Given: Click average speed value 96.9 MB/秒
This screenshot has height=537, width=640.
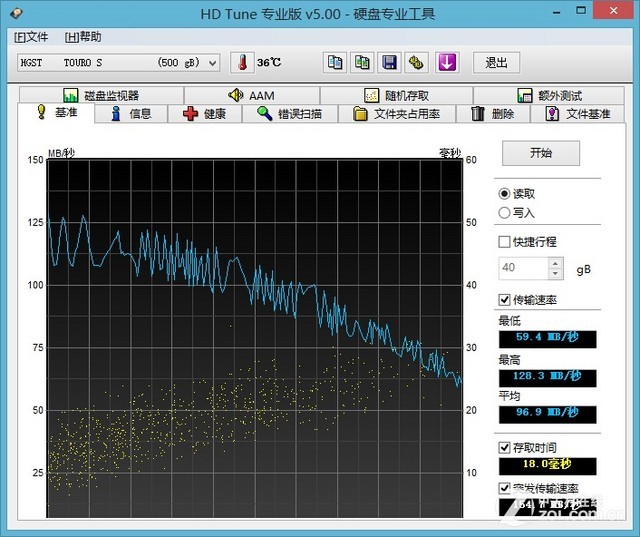Looking at the screenshot, I should 547,413.
